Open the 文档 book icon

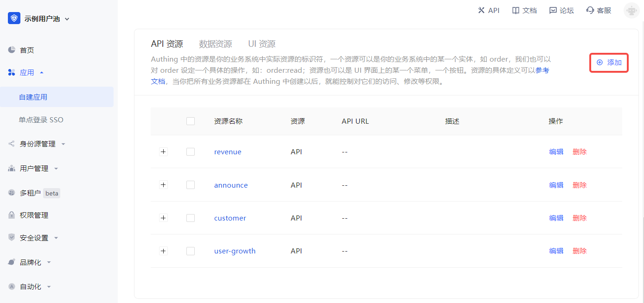[x=516, y=10]
